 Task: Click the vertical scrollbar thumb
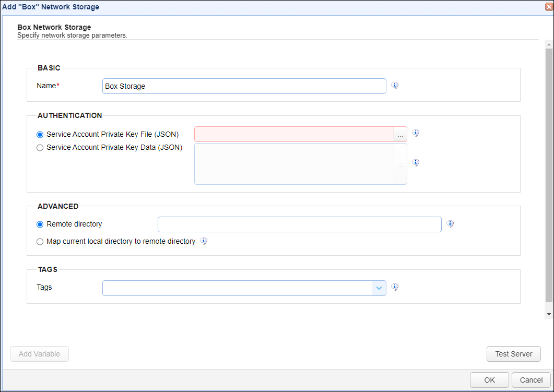[x=549, y=175]
